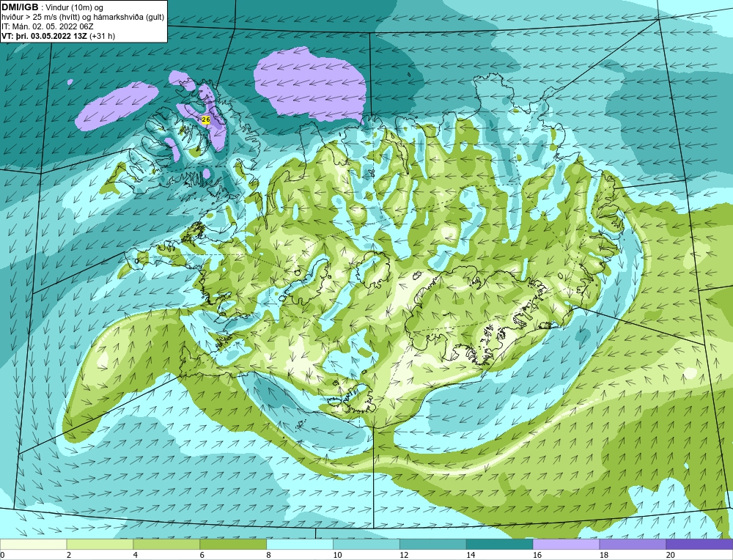Click the light cyan 8–10 legend swatch
This screenshot has width=733, height=560.
tap(300, 544)
